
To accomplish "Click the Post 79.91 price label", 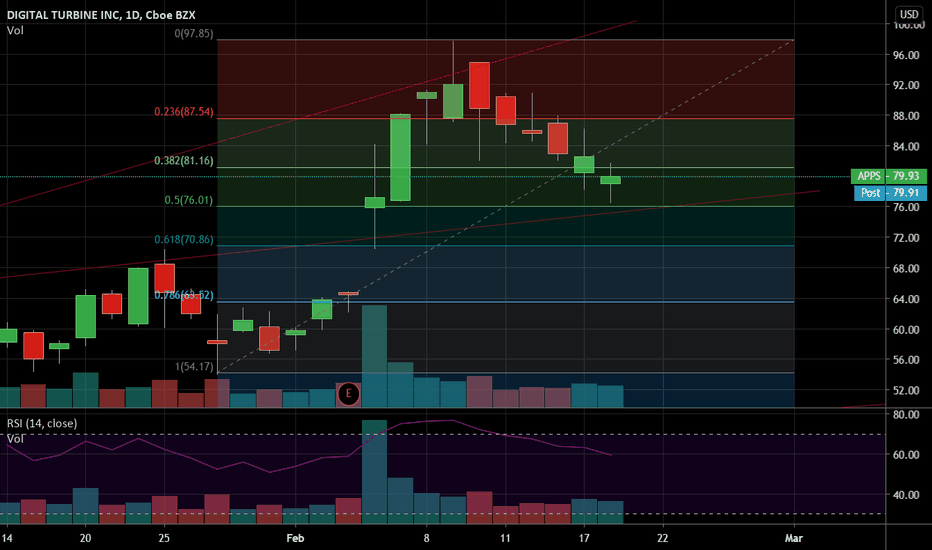I will 890,193.
